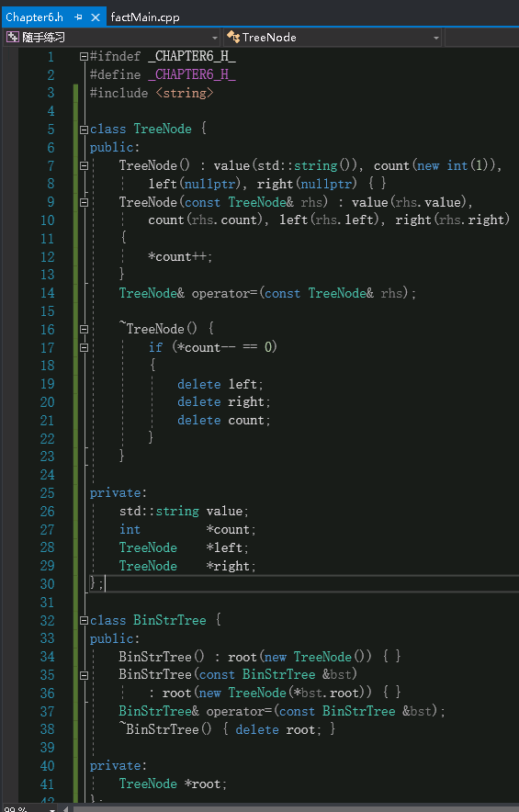519x812 pixels.
Task: Open the zoom level dropdown at bottom left
Action: pos(51,809)
